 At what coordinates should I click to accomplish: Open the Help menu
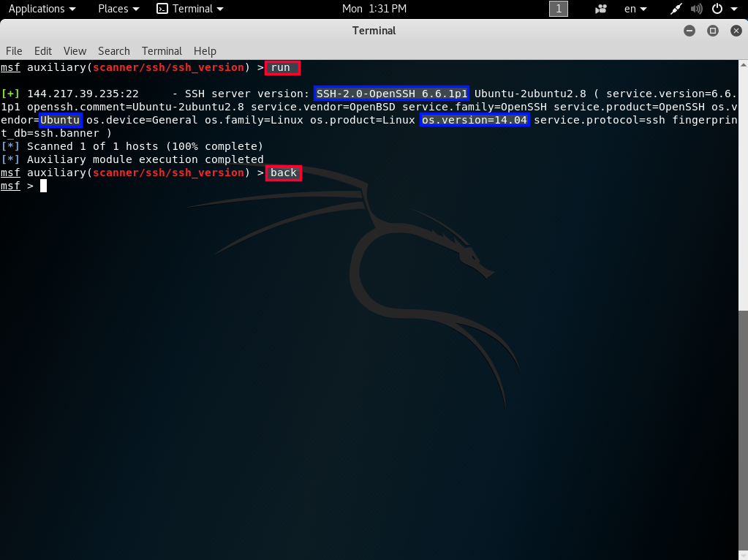coord(205,51)
